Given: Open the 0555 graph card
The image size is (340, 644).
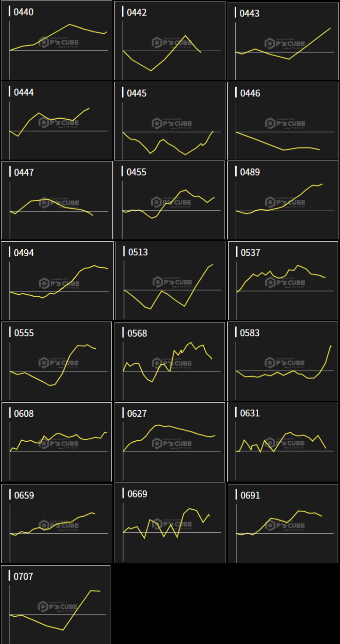Looking at the screenshot, I should (57, 361).
